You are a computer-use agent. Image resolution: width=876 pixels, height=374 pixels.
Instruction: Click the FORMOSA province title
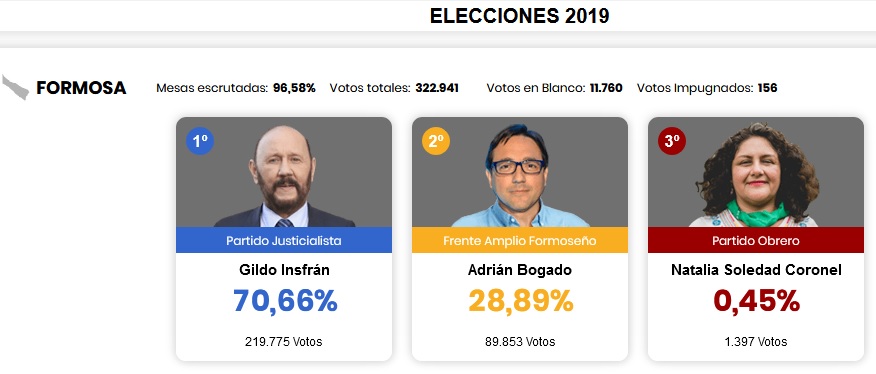[81, 88]
